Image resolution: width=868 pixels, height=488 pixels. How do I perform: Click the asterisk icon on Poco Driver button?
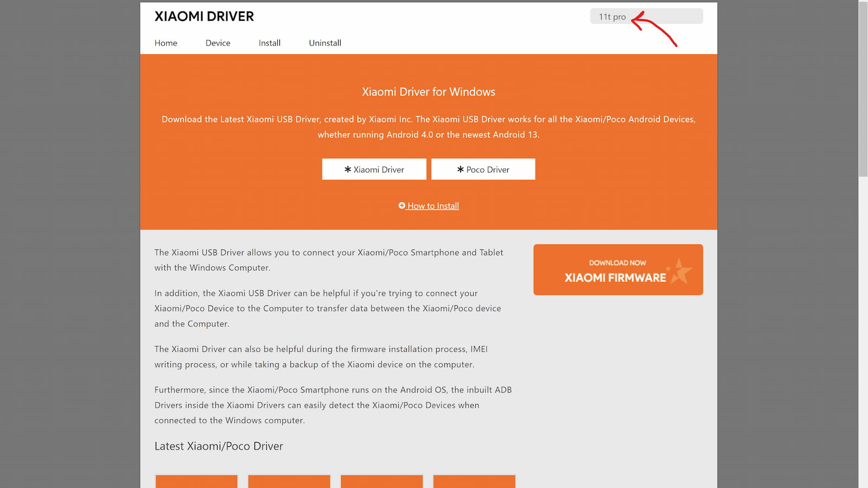pos(461,169)
